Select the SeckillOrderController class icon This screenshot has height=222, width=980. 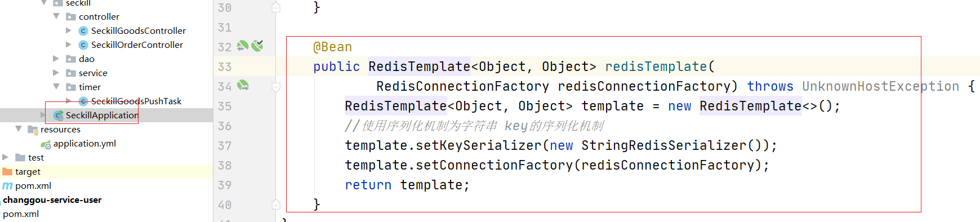coord(83,45)
